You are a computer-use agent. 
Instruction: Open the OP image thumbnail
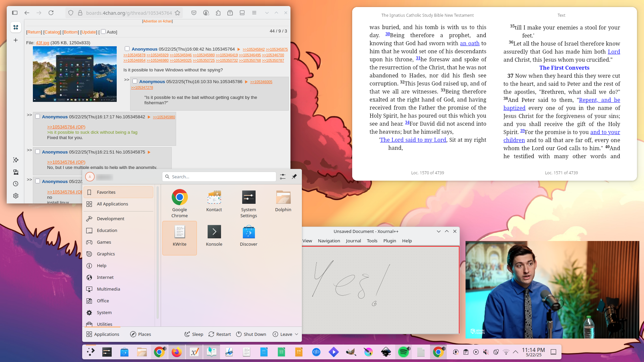75,74
